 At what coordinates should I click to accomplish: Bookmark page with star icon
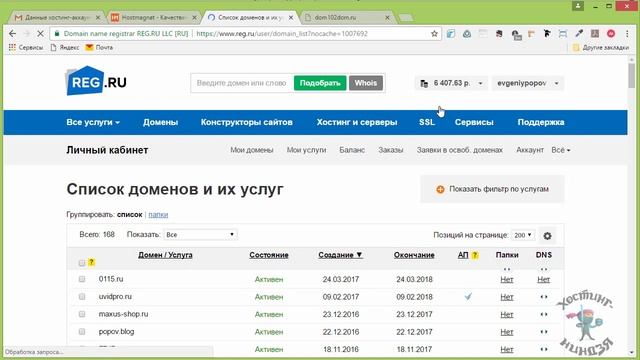[434, 33]
